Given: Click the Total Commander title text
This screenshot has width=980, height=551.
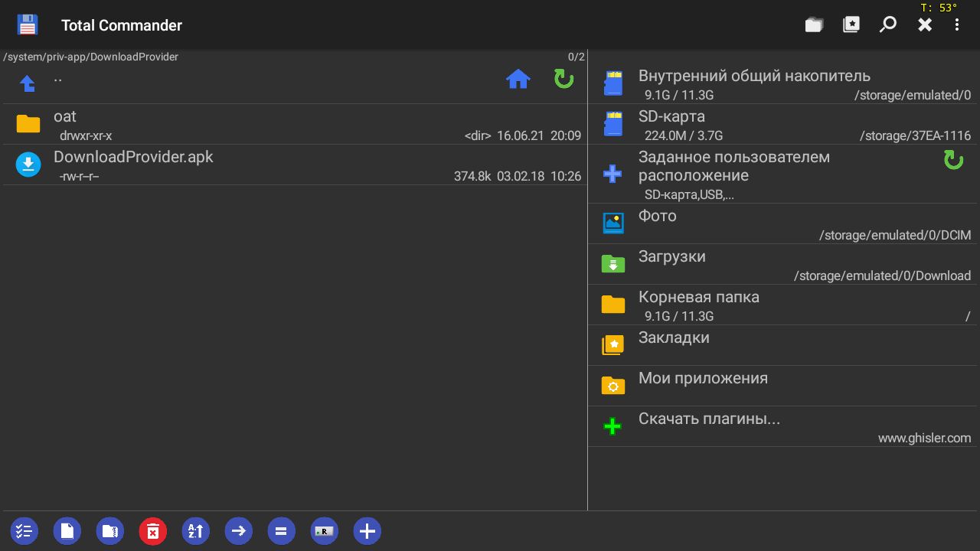Looking at the screenshot, I should point(122,25).
